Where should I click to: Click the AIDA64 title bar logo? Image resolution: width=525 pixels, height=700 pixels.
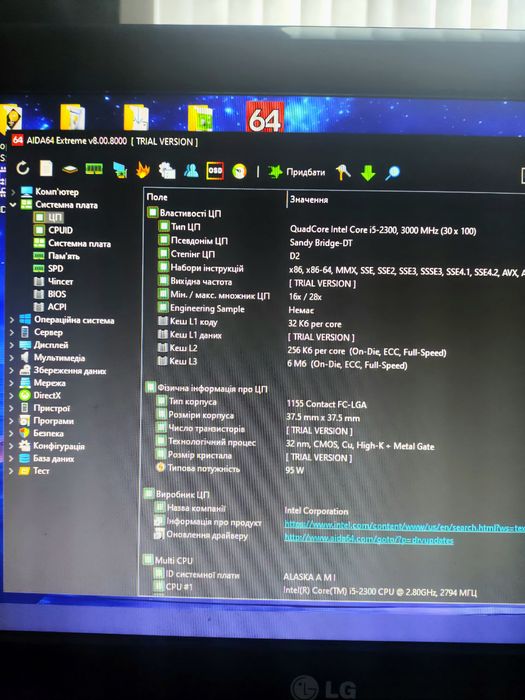click(17, 140)
